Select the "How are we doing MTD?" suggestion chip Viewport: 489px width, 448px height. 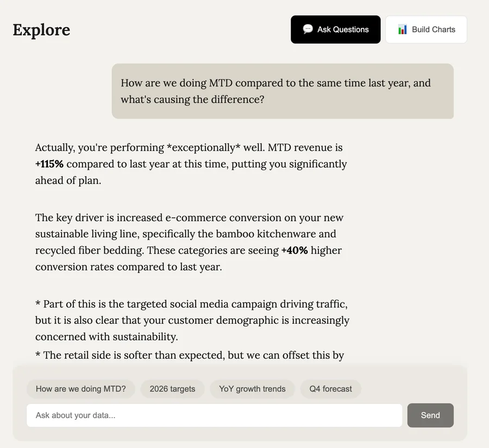point(80,389)
